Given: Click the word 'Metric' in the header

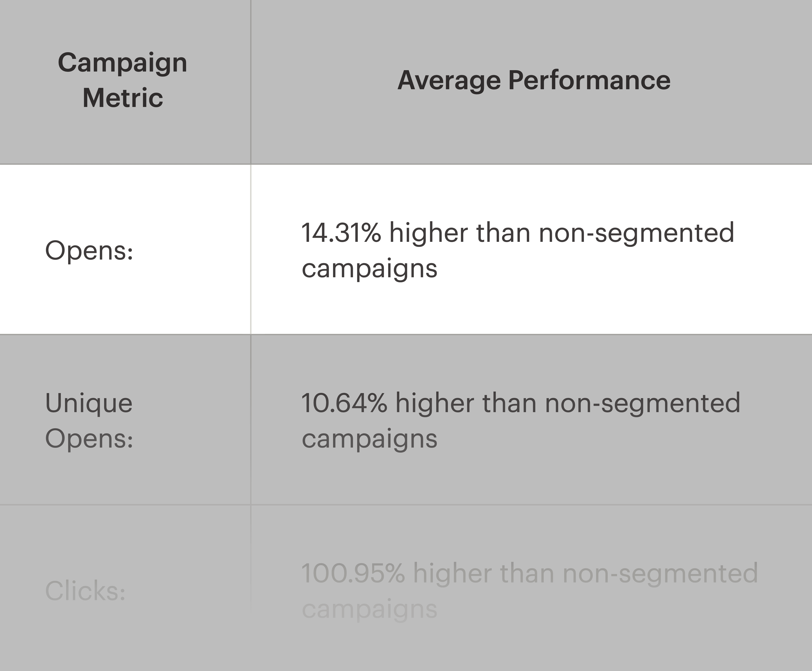Looking at the screenshot, I should [x=122, y=97].
